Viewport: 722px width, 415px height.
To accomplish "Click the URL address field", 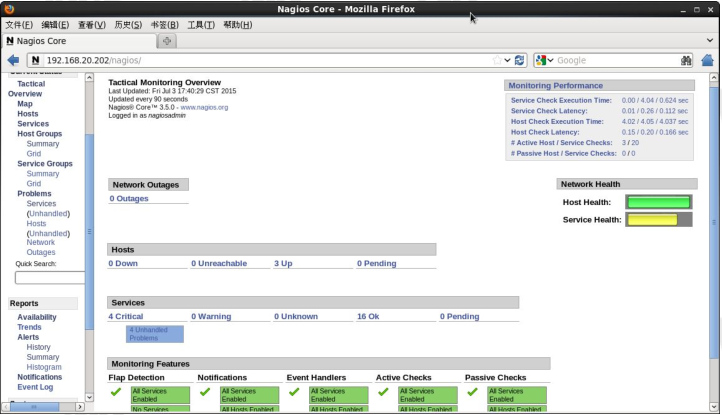I will 267,60.
